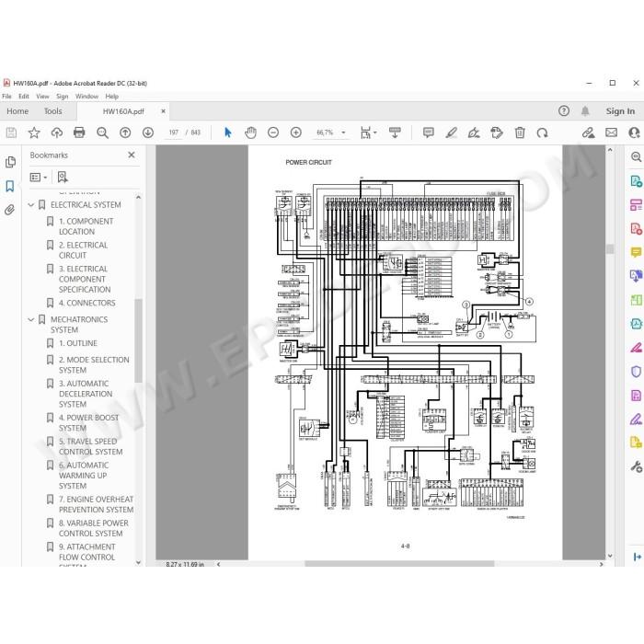The height and width of the screenshot is (644, 644).
Task: Open the Edit menu
Action: (x=24, y=96)
